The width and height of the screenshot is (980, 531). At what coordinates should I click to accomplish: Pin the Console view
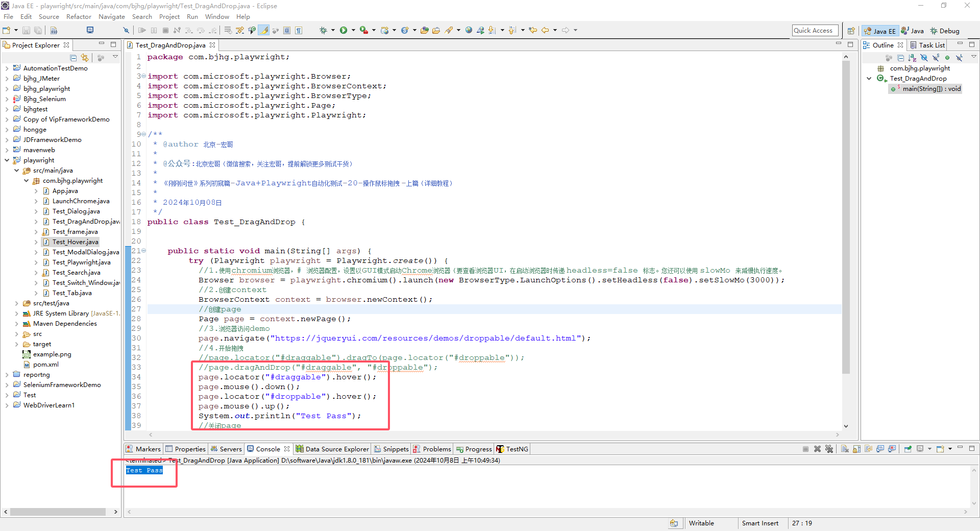click(908, 449)
